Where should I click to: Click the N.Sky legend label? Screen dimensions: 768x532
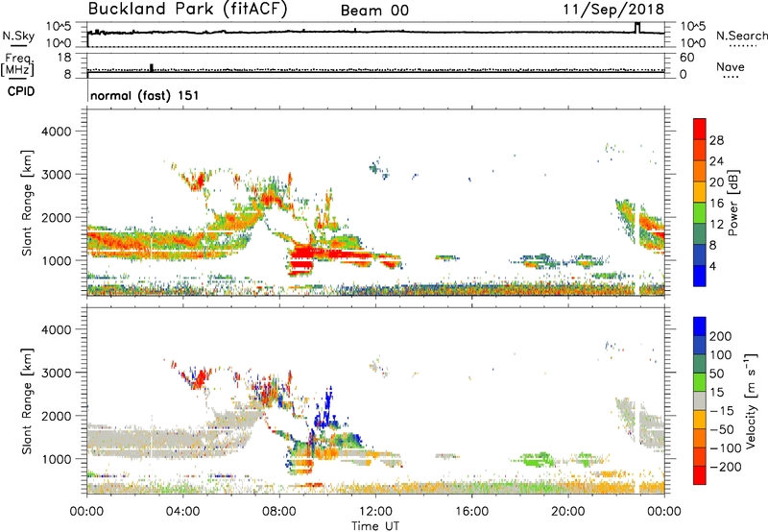click(18, 36)
